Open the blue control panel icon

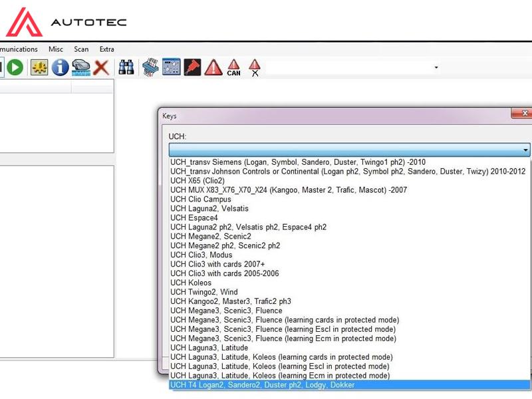coord(172,67)
